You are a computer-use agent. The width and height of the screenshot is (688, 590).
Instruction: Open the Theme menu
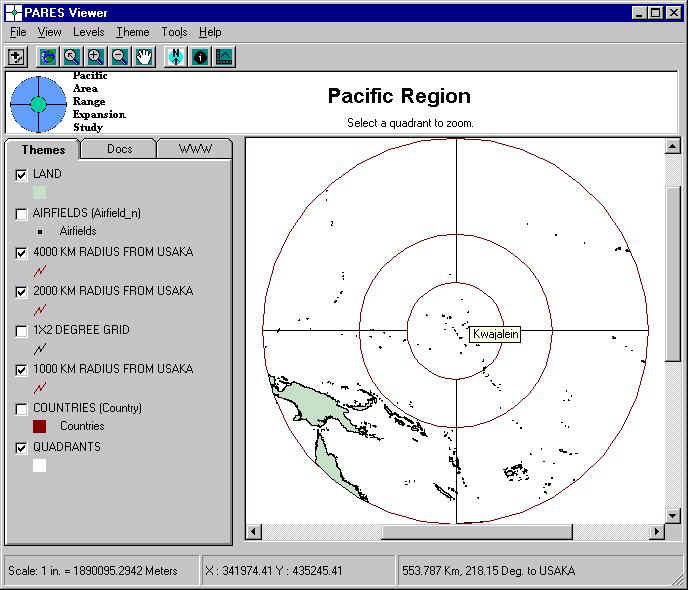coord(133,32)
